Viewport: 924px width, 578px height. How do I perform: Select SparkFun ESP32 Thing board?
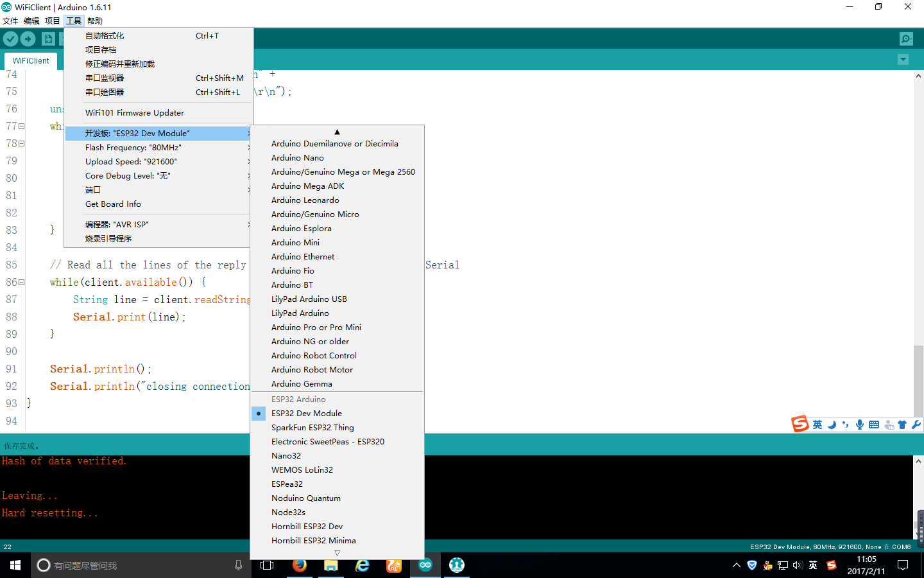pos(312,428)
